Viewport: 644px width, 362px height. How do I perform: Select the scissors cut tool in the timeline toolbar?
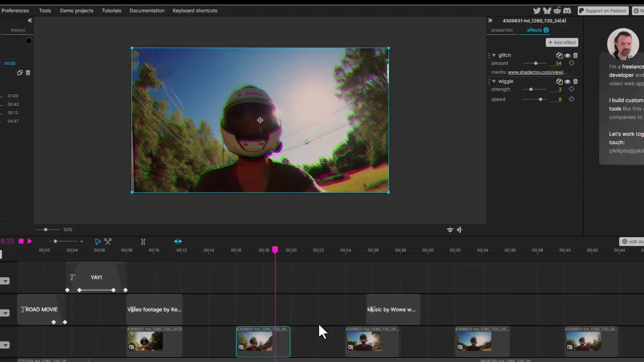108,241
